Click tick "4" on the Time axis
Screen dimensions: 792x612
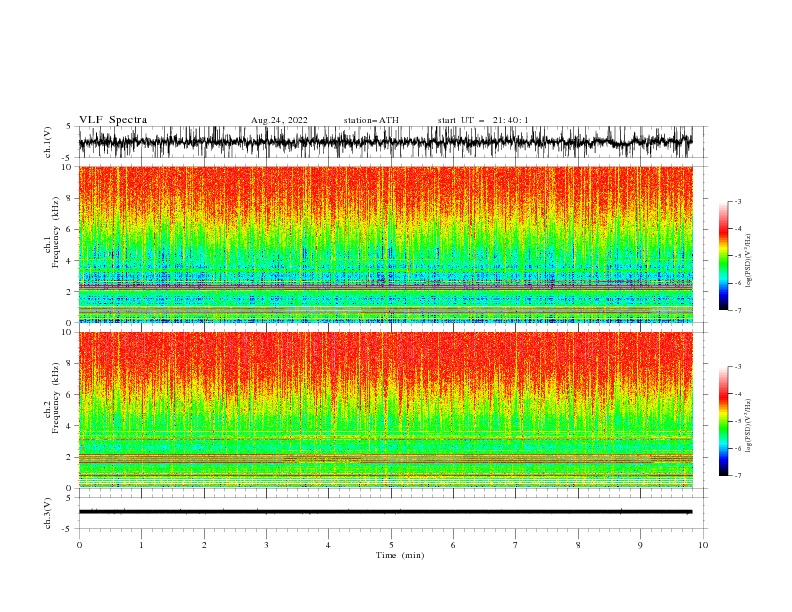tap(329, 545)
